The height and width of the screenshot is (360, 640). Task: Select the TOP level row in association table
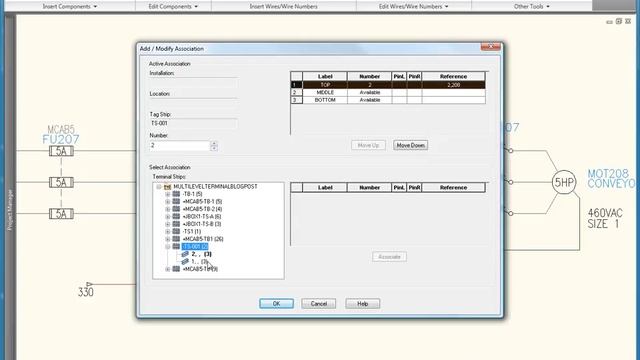click(388, 85)
